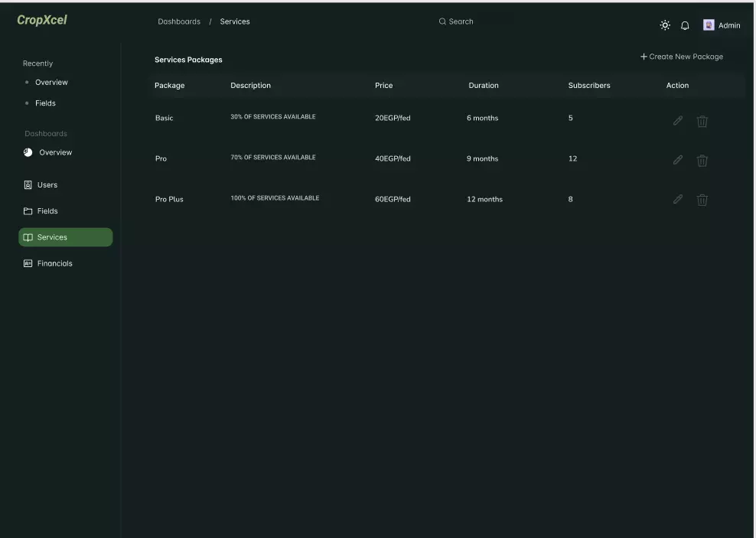This screenshot has width=756, height=538.
Task: Open the notifications bell
Action: click(x=685, y=25)
